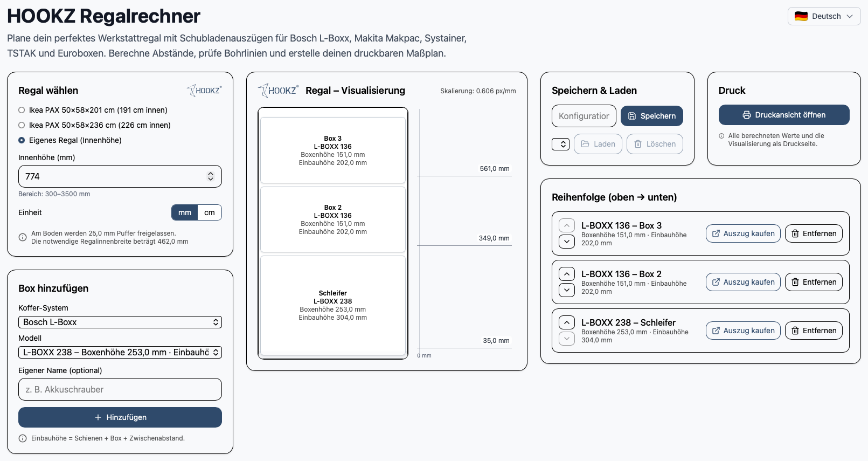Move L-BOXX 136 – Box 2 down
This screenshot has height=461, width=868.
566,290
